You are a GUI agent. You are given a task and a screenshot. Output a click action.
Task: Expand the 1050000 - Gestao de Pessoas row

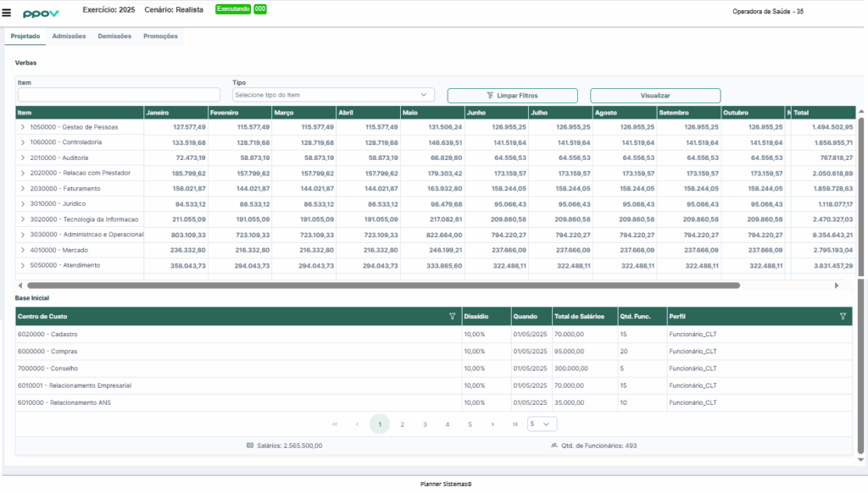coord(23,127)
